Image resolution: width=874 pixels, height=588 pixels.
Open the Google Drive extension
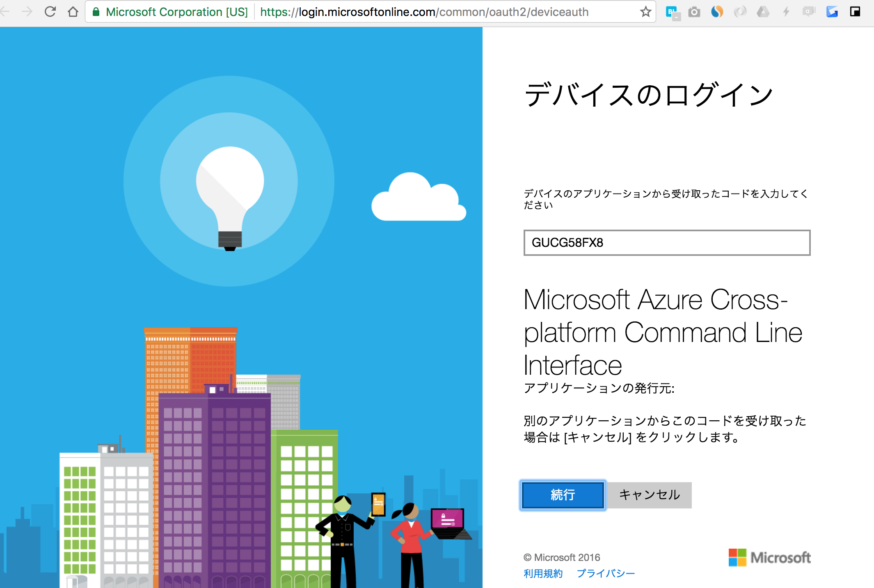pos(763,11)
